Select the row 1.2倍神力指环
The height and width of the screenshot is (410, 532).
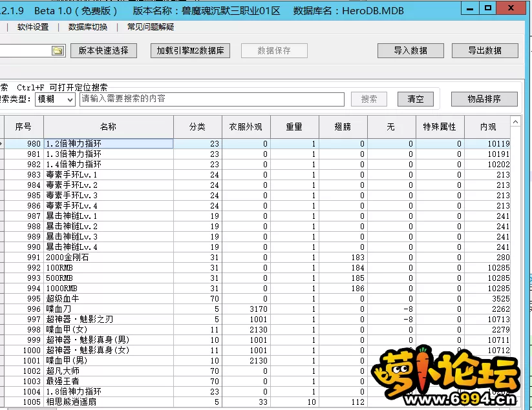coord(257,144)
